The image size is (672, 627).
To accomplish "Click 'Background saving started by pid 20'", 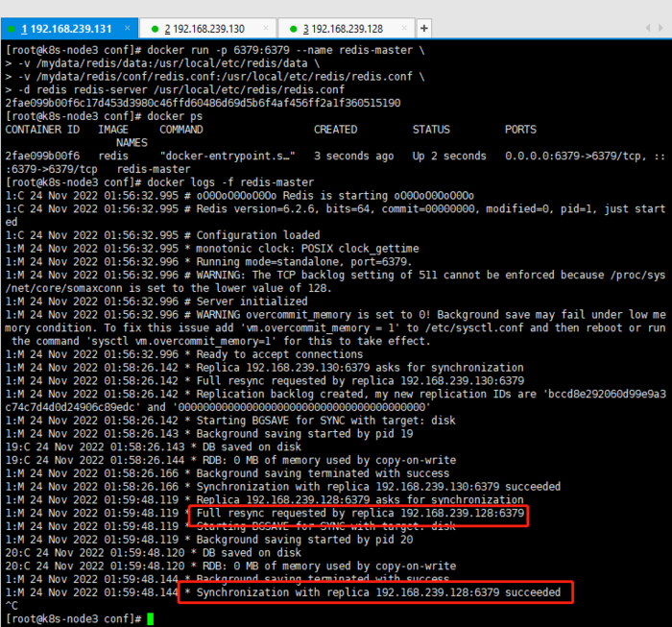I will click(304, 540).
